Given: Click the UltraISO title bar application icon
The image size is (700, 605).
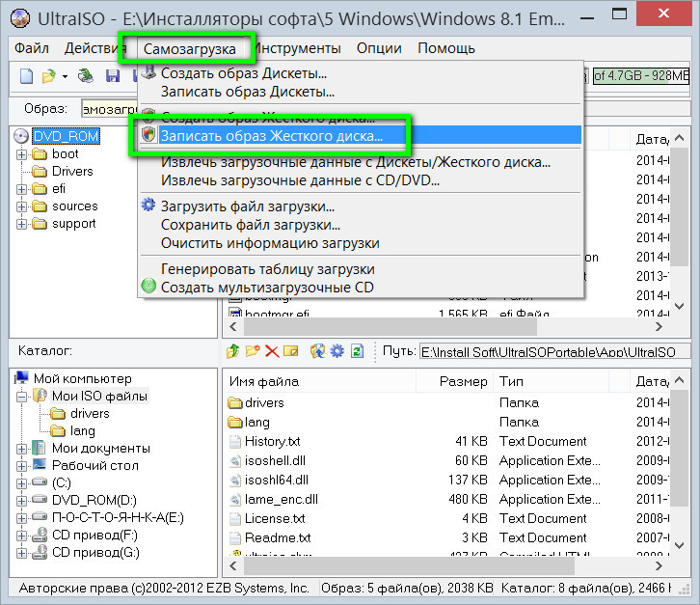Looking at the screenshot, I should click(20, 18).
